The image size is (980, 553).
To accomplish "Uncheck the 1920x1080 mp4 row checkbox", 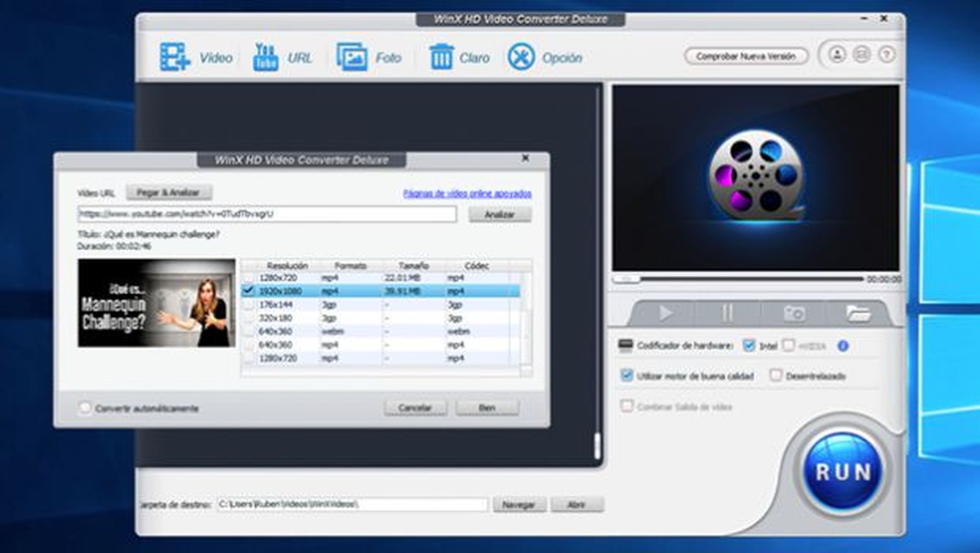I will click(x=248, y=291).
